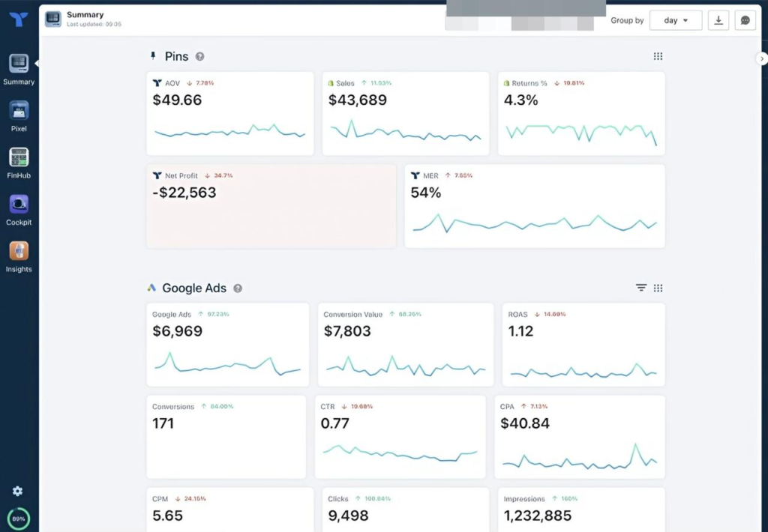This screenshot has width=768, height=532.
Task: Click help icon next to Google Ads
Action: 238,288
